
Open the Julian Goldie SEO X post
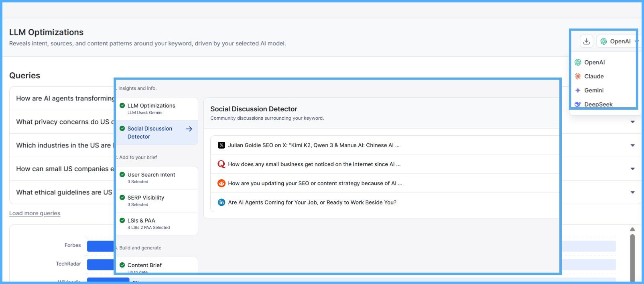385,145
